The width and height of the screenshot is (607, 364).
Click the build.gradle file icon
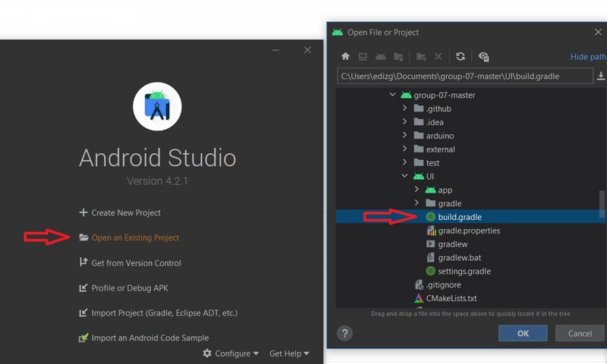point(430,217)
